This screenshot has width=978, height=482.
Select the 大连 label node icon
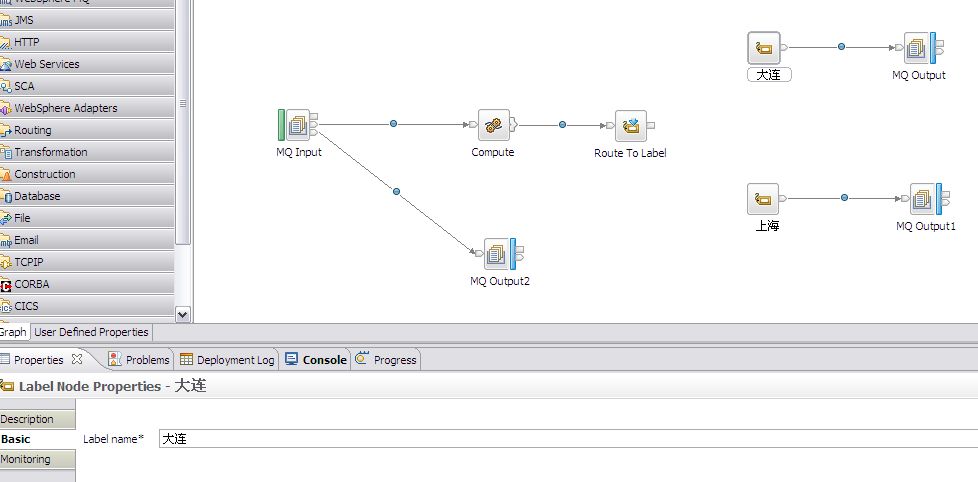[x=763, y=48]
